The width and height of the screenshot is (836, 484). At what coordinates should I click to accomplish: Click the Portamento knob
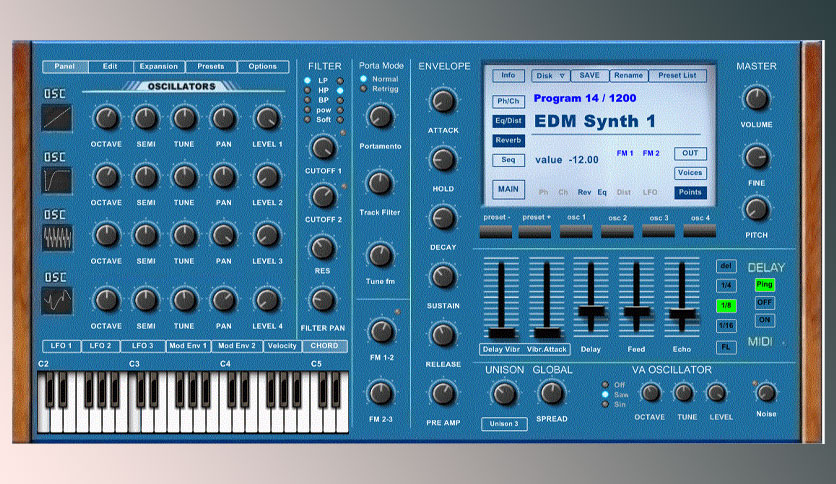pyautogui.click(x=380, y=116)
